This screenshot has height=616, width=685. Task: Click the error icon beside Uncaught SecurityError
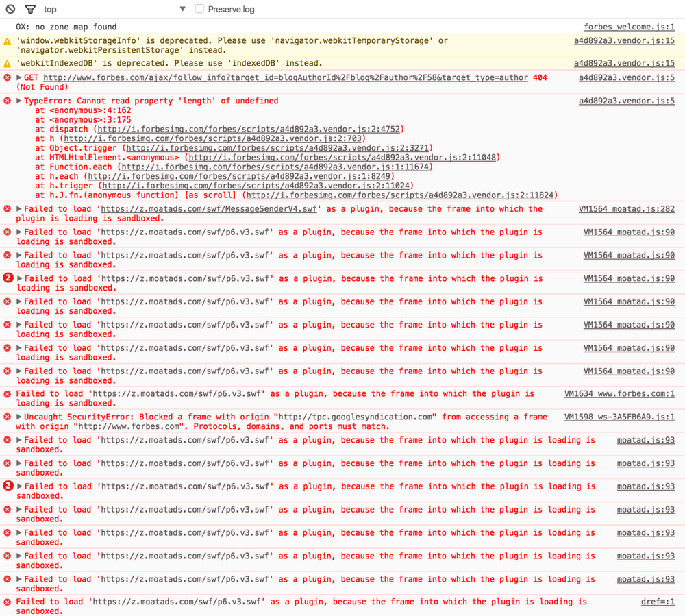[x=8, y=417]
